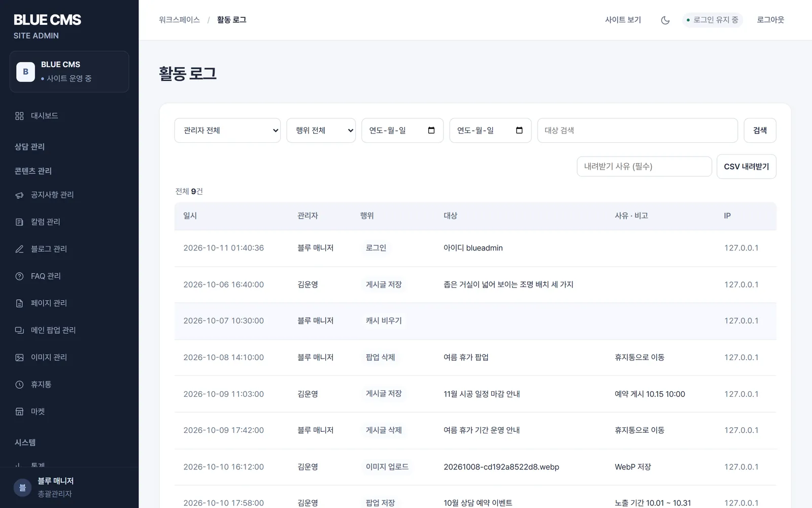Image resolution: width=812 pixels, height=508 pixels.
Task: Click the page icon for 페이지 관리
Action: click(x=19, y=303)
